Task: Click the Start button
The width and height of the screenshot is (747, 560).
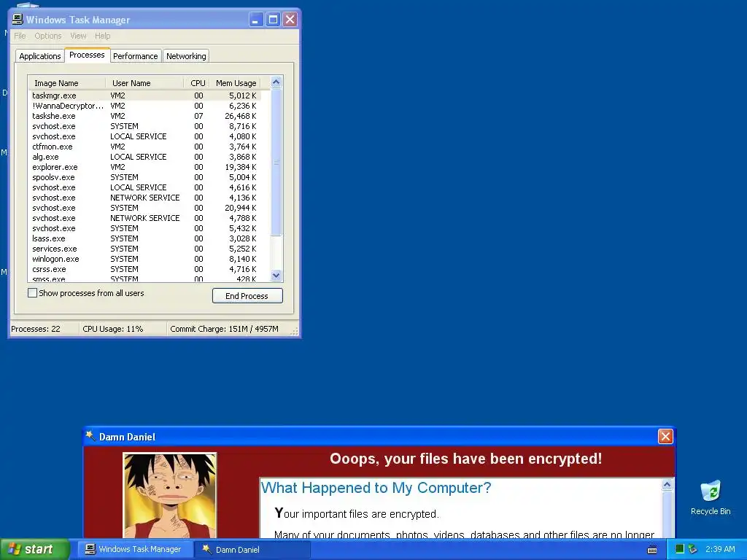Action: coord(34,550)
